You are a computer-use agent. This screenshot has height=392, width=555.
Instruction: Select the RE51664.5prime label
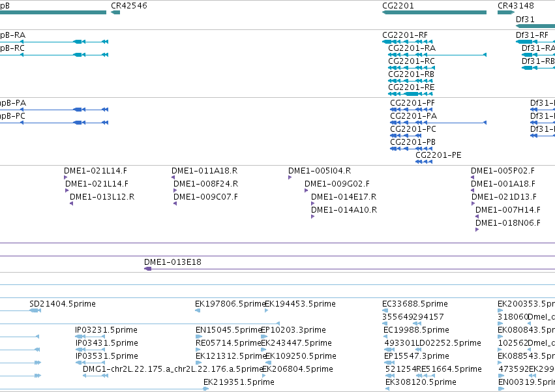(x=449, y=369)
